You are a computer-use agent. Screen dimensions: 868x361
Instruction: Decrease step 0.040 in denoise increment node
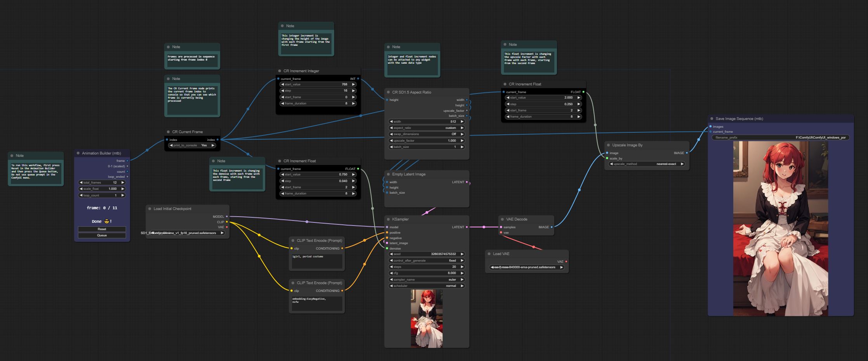click(283, 181)
